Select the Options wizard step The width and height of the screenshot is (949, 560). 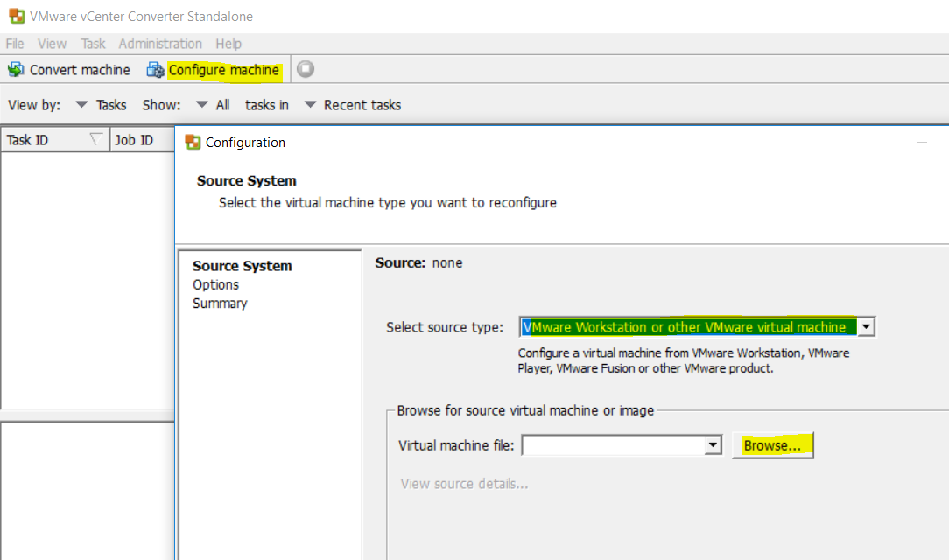coord(215,285)
